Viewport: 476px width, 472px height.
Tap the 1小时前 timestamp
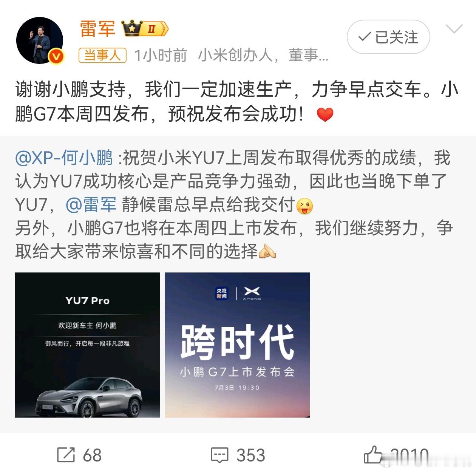161,56
